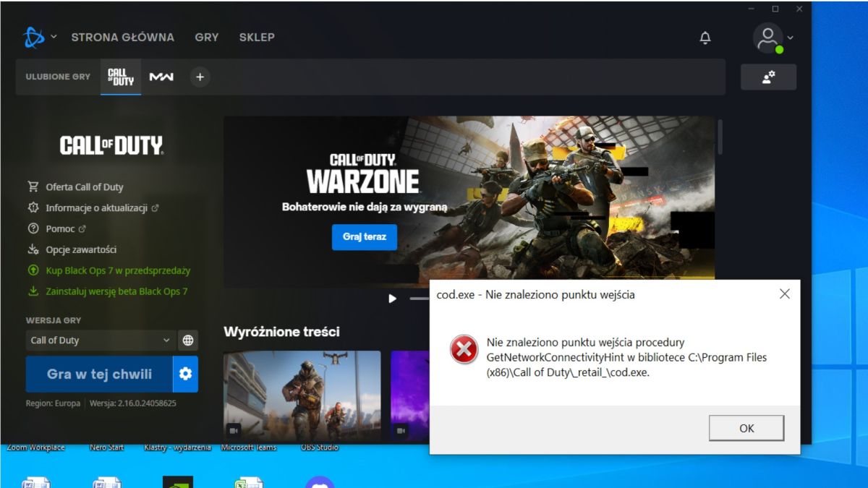Click the red error icon in the dialog
Screen dimensions: 868x488
point(464,350)
